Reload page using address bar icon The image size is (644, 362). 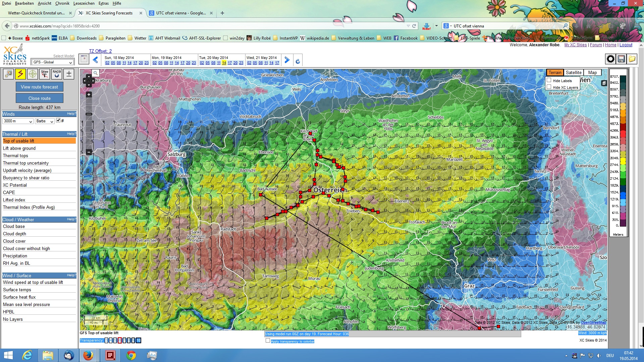click(x=414, y=26)
